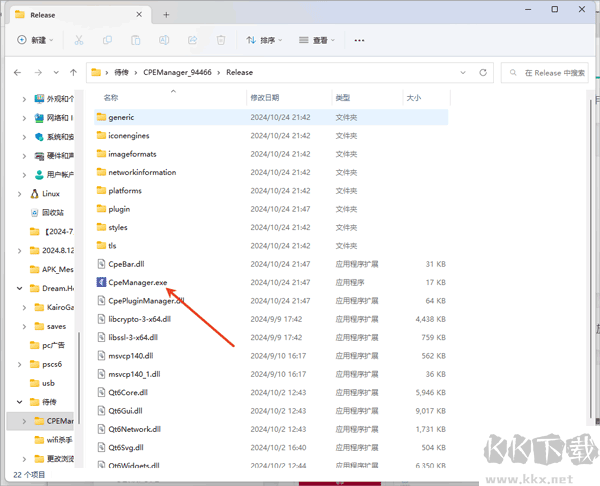Screen dimensions: 600x486
Task: Collapse the Dream.H folder in sidebar tree
Action: [24, 288]
